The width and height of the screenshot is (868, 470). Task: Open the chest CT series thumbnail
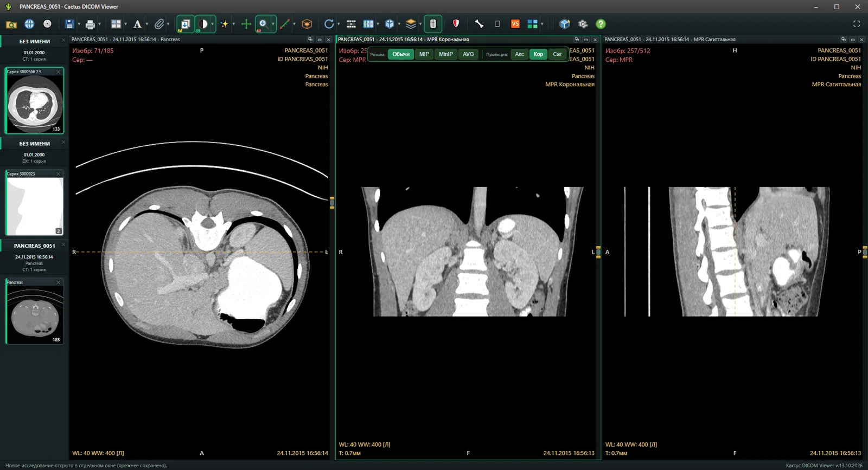click(x=35, y=101)
